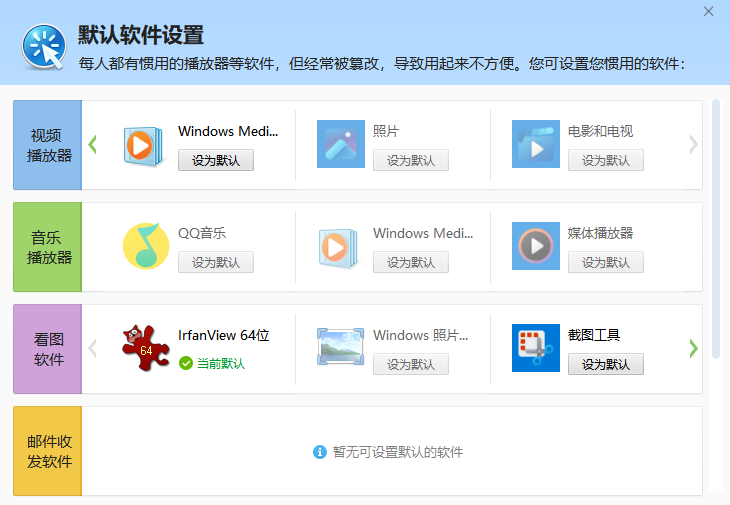
Task: Click the Windows 照片... name label
Action: coord(421,335)
